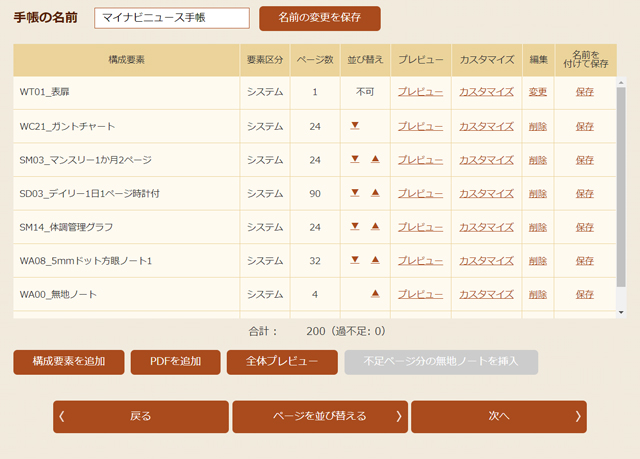Viewport: 640px width, 459px height.
Task: Click the 合計 200 total text
Action: 317,331
